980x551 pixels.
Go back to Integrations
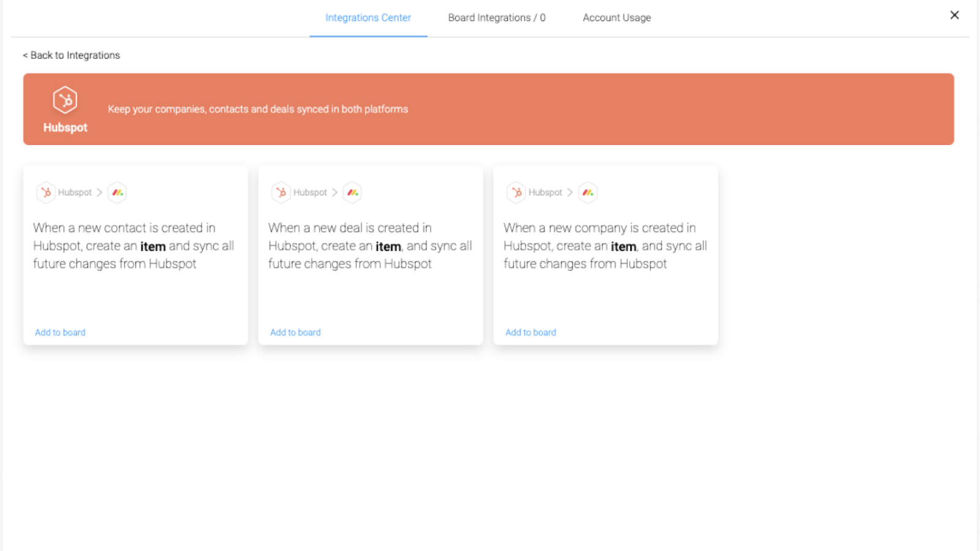click(x=72, y=55)
